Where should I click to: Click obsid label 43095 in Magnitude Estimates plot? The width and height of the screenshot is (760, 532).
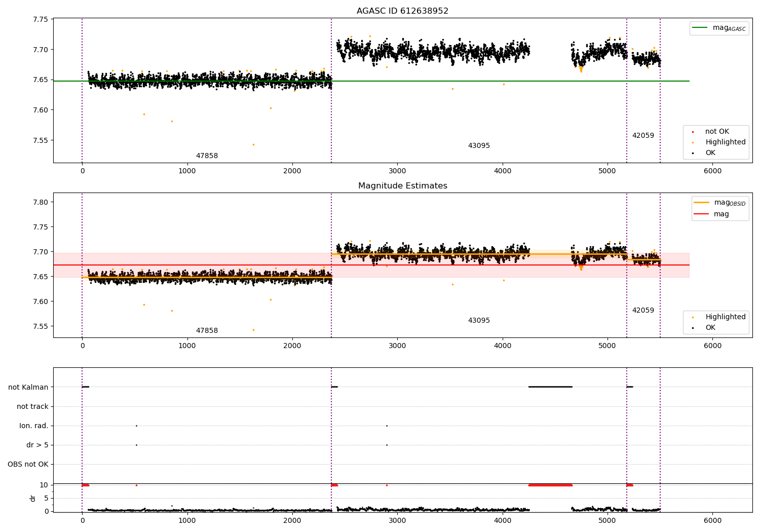(479, 320)
